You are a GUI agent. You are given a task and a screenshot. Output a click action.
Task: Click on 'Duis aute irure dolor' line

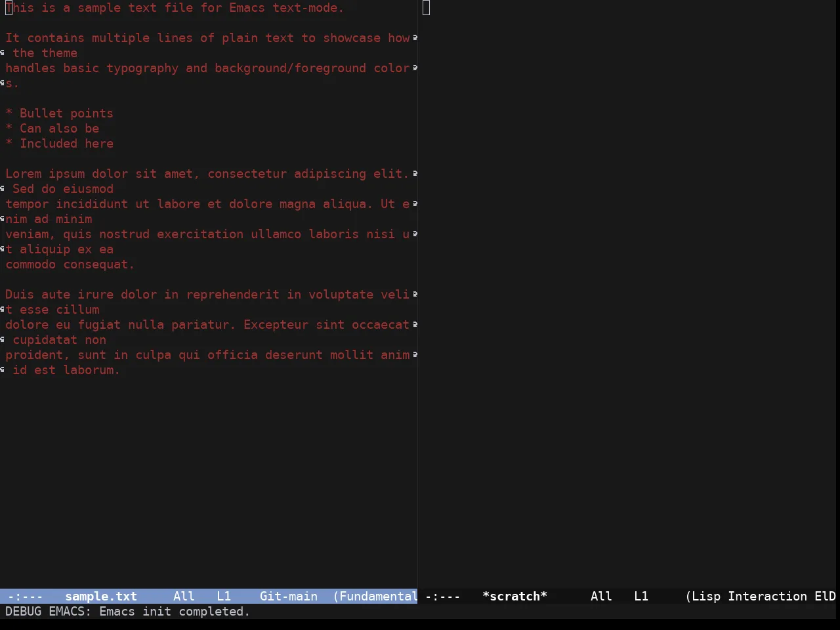(207, 295)
